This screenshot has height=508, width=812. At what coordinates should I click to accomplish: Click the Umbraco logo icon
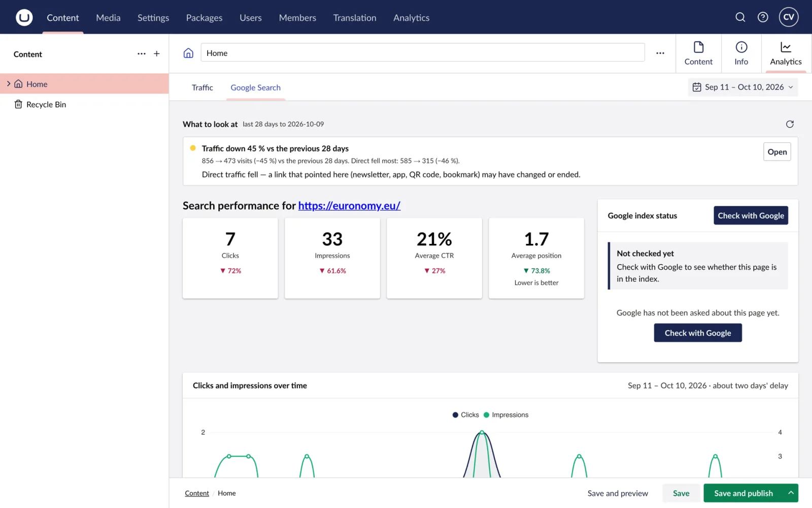coord(24,17)
